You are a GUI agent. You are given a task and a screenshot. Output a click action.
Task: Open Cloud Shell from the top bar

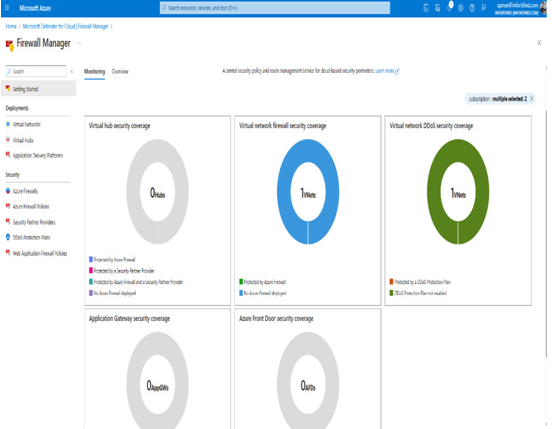[x=426, y=8]
